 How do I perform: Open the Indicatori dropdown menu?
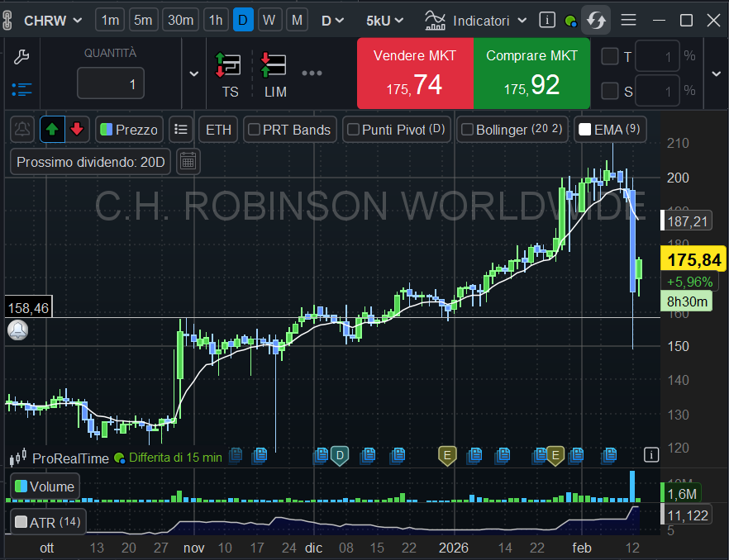[477, 20]
